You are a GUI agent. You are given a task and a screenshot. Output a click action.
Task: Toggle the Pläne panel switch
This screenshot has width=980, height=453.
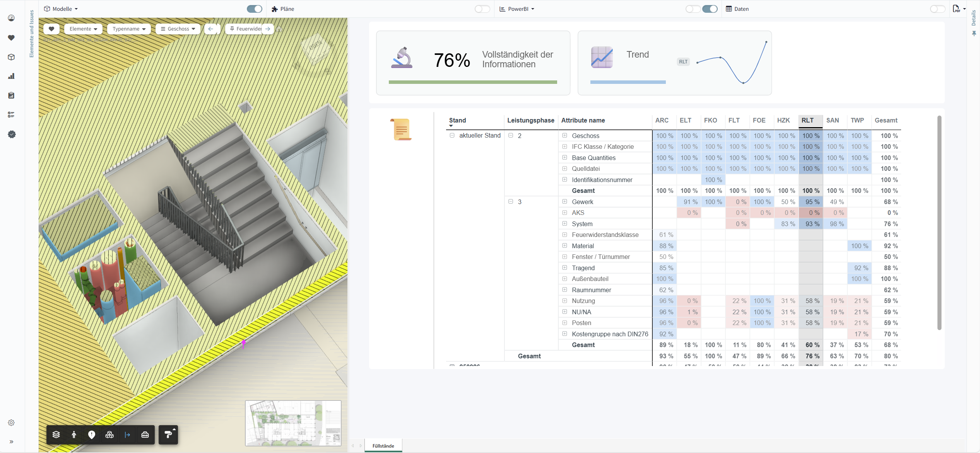[x=482, y=9]
